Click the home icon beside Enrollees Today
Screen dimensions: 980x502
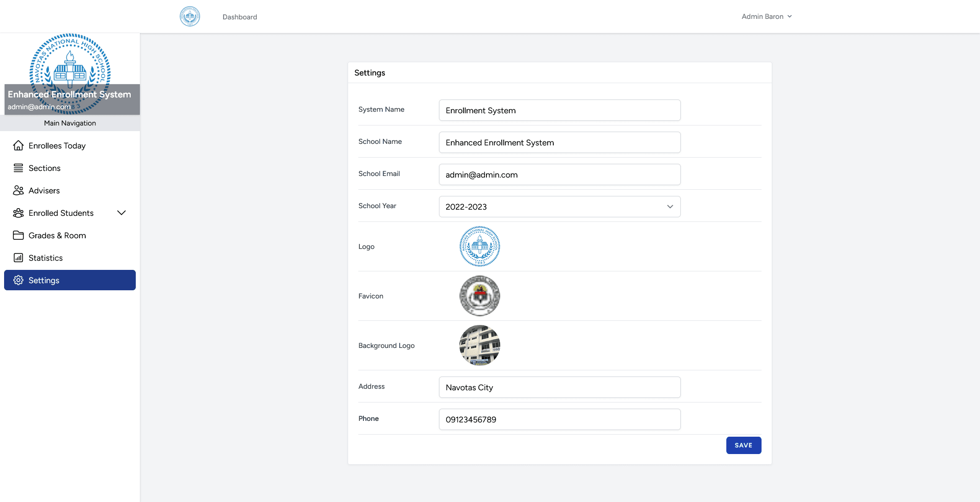click(x=18, y=145)
